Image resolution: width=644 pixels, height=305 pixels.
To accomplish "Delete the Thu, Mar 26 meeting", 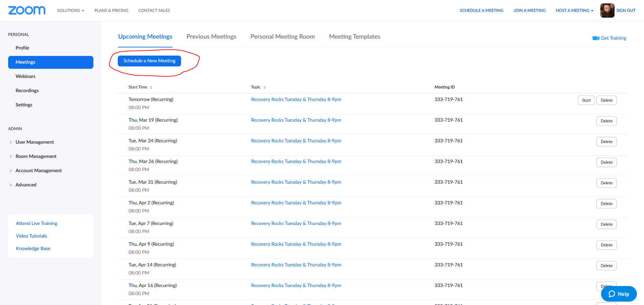I will [x=606, y=162].
